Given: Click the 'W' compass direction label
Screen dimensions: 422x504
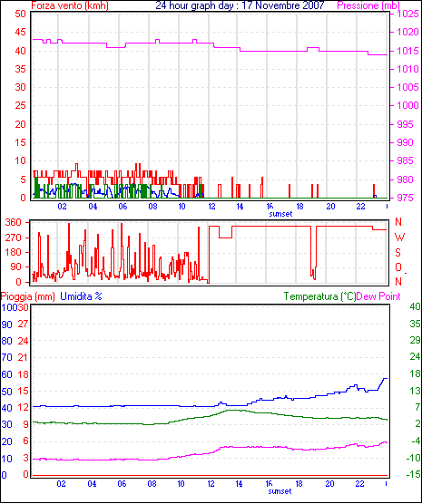Looking at the screenshot, I should pos(399,237).
